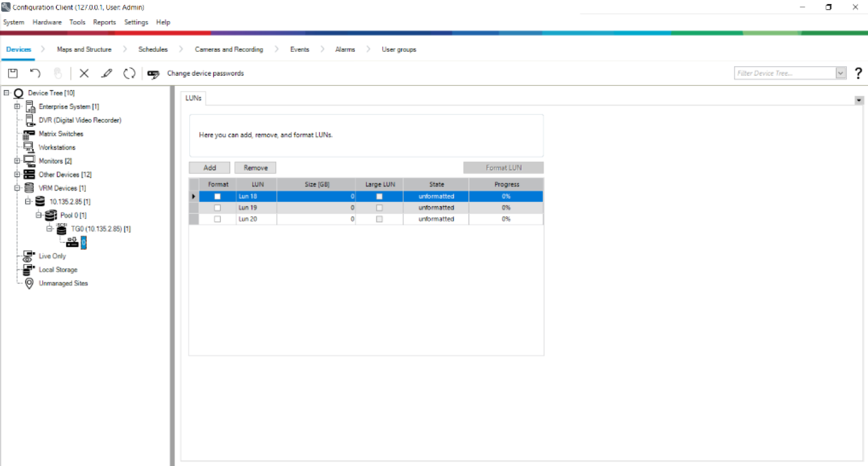Click the Change device passwords icon

[x=153, y=74]
